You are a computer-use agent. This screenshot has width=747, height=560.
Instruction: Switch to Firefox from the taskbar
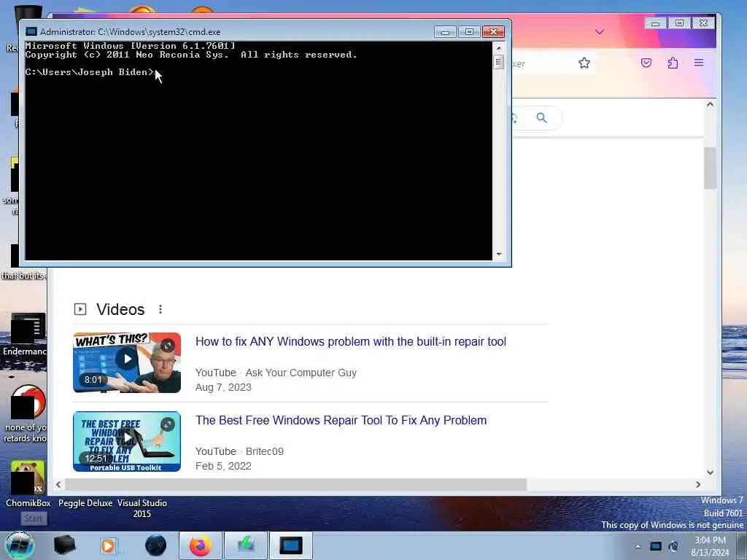coord(200,545)
